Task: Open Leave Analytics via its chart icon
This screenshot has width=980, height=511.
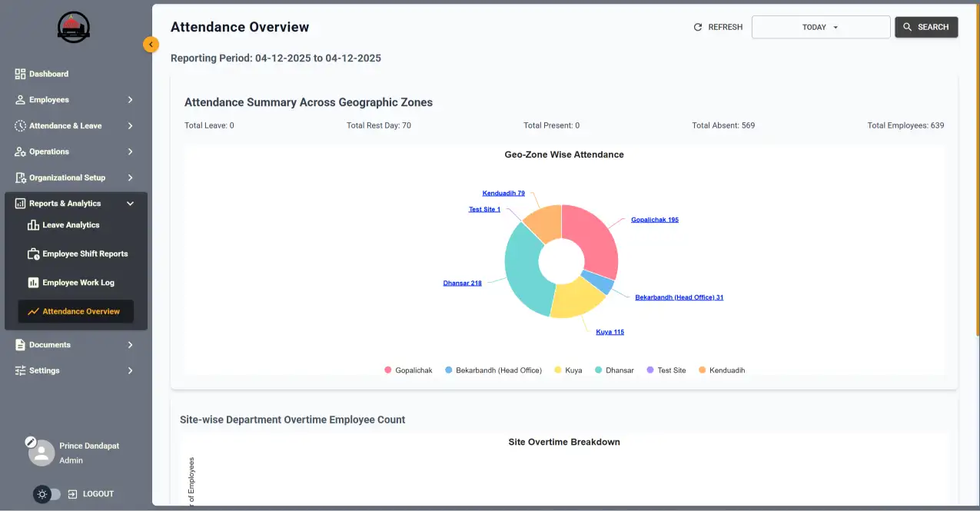Action: 34,224
